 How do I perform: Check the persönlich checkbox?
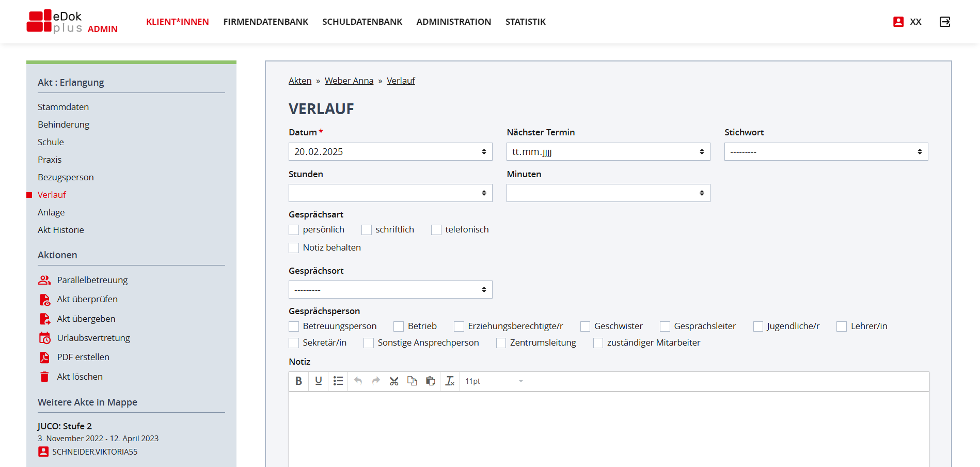(x=294, y=230)
